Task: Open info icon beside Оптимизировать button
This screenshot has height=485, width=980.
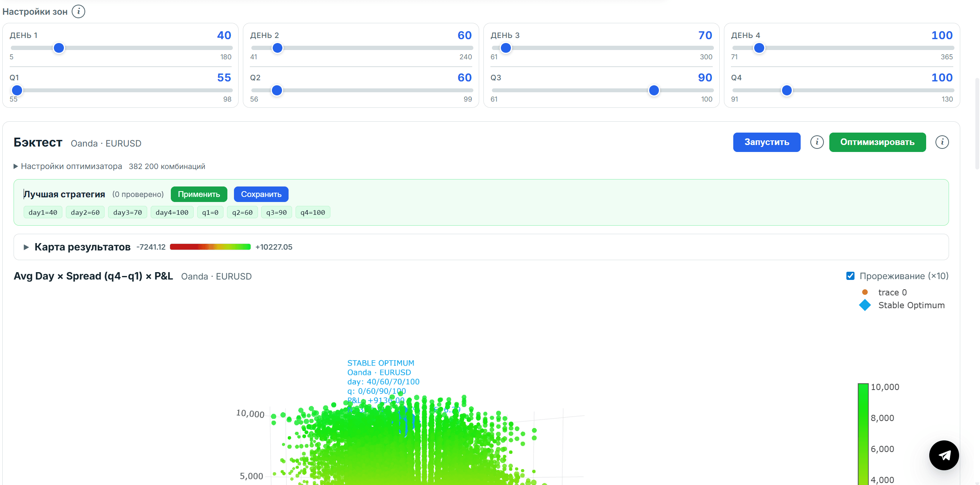Action: coord(942,142)
